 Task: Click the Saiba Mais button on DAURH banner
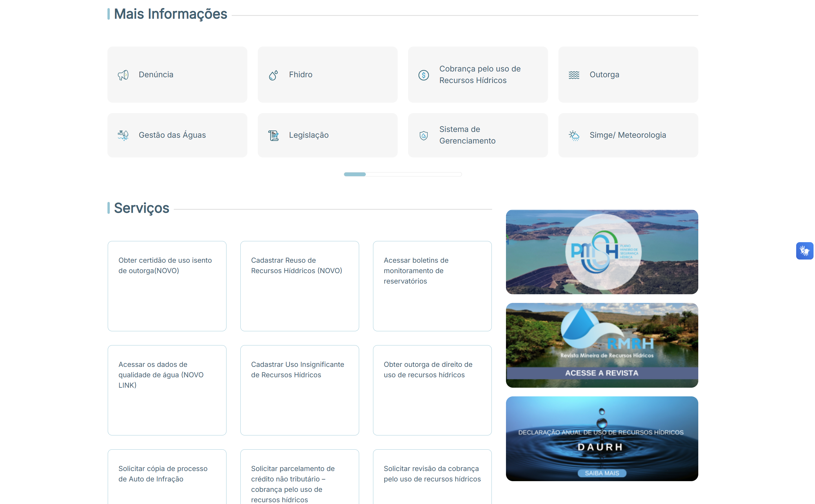602,473
